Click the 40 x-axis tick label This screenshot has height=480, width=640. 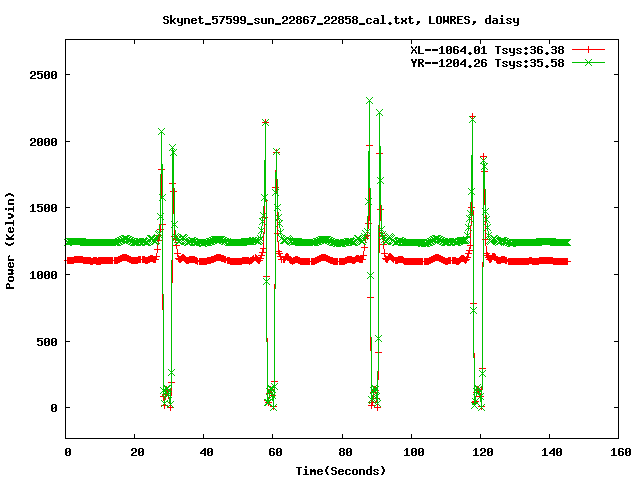coord(207,452)
